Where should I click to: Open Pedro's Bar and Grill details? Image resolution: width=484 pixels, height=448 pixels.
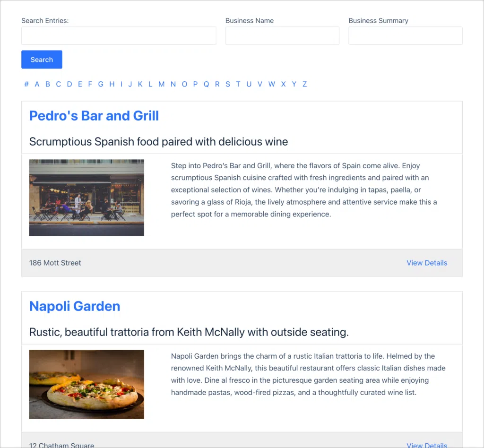coord(94,116)
